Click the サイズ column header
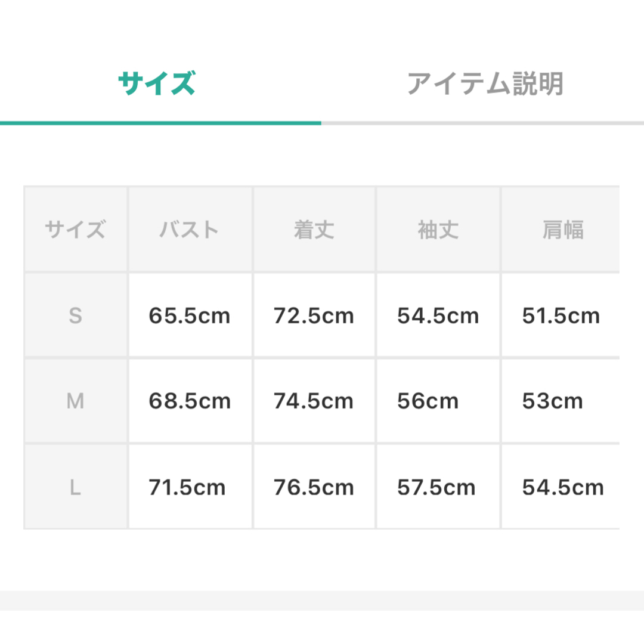The width and height of the screenshot is (644, 644). tap(75, 230)
